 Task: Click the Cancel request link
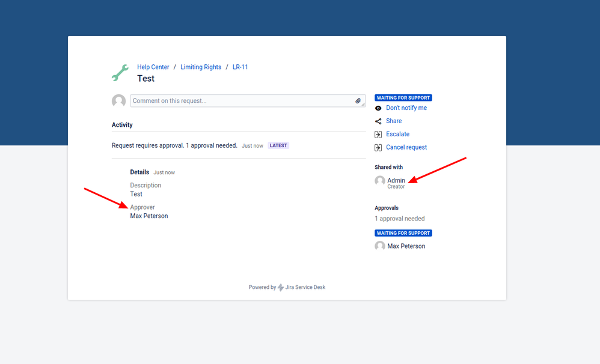coord(406,147)
